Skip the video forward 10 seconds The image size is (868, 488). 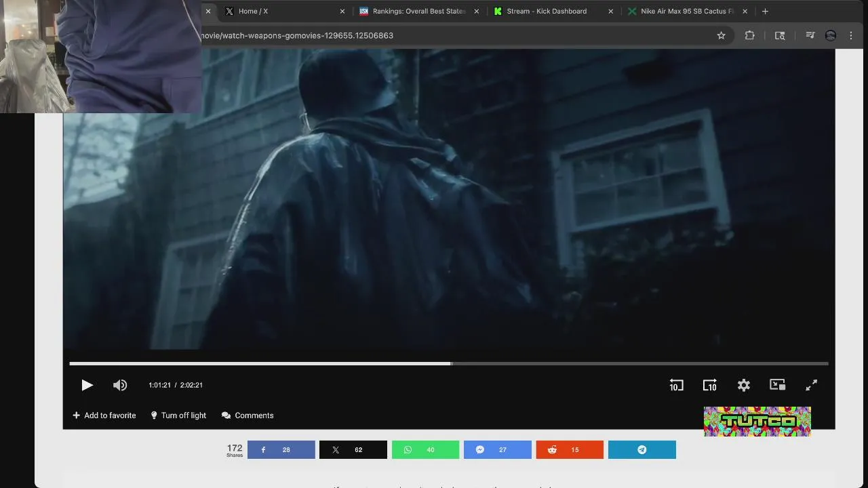(710, 385)
